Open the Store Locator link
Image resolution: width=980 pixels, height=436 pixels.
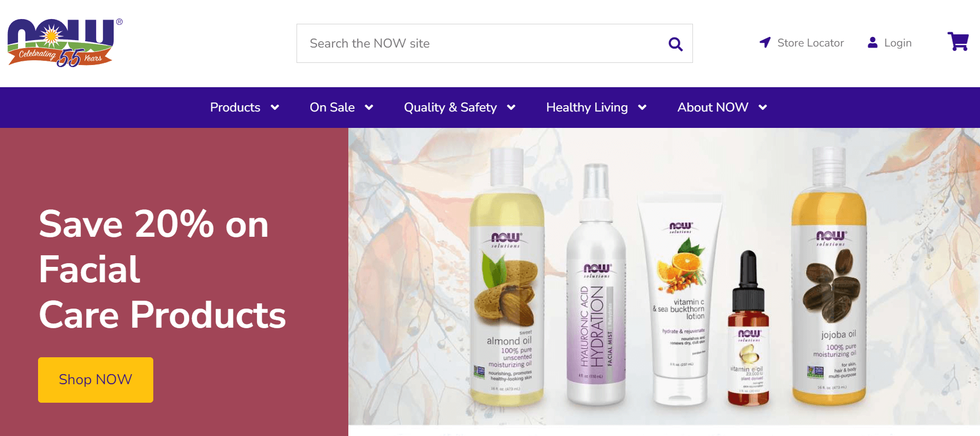click(810, 43)
